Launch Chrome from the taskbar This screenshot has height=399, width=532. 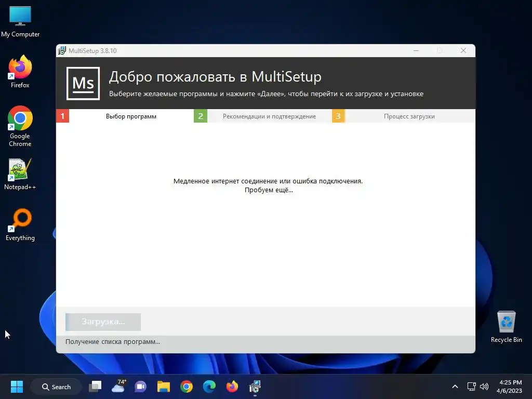[187, 387]
